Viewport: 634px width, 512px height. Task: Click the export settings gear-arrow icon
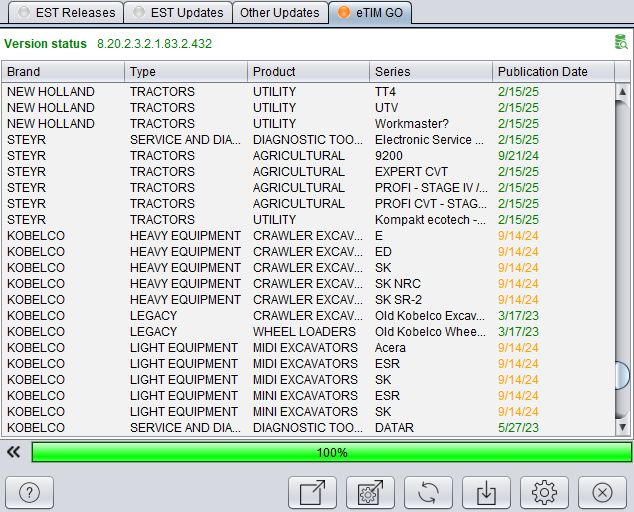point(370,492)
